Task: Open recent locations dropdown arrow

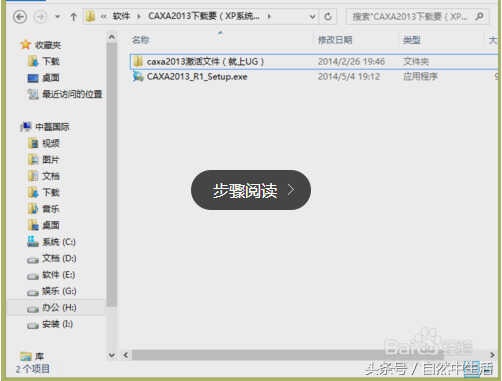Action: pyautogui.click(x=58, y=16)
